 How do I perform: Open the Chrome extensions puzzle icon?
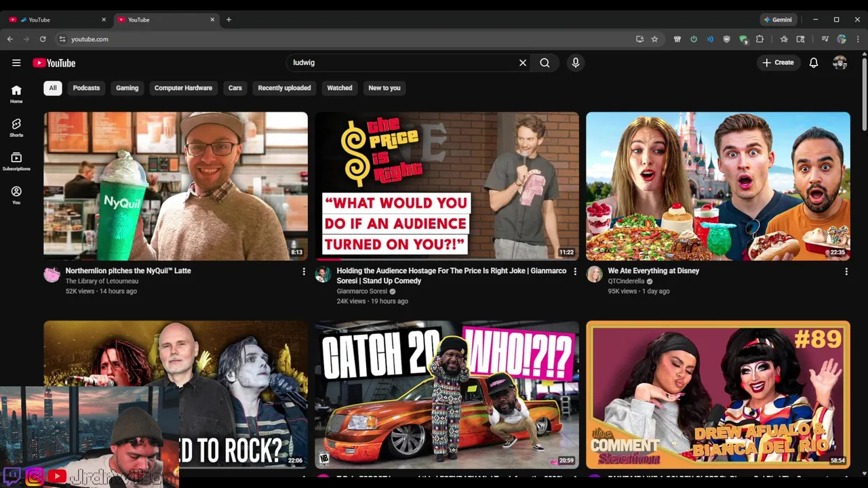coord(759,39)
